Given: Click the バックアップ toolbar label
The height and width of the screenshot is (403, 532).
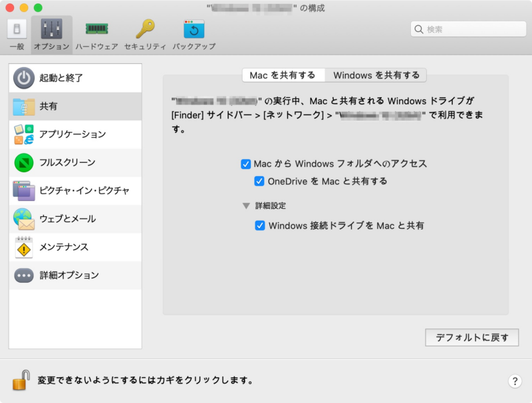Looking at the screenshot, I should [x=194, y=47].
